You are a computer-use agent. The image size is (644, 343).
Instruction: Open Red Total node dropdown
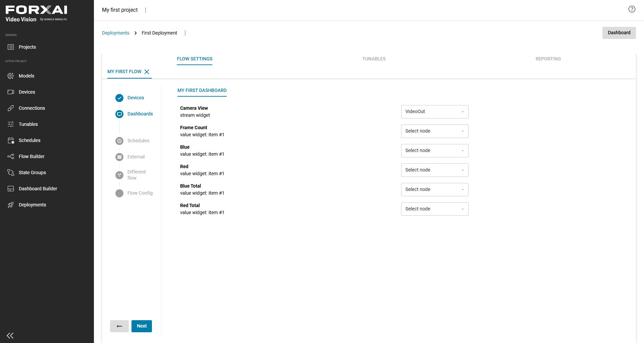tap(435, 209)
